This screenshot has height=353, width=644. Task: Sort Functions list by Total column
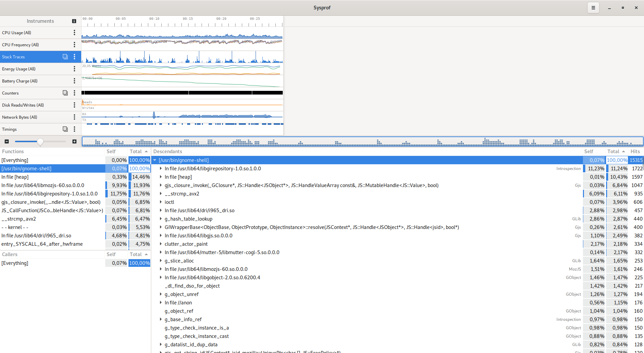point(139,152)
